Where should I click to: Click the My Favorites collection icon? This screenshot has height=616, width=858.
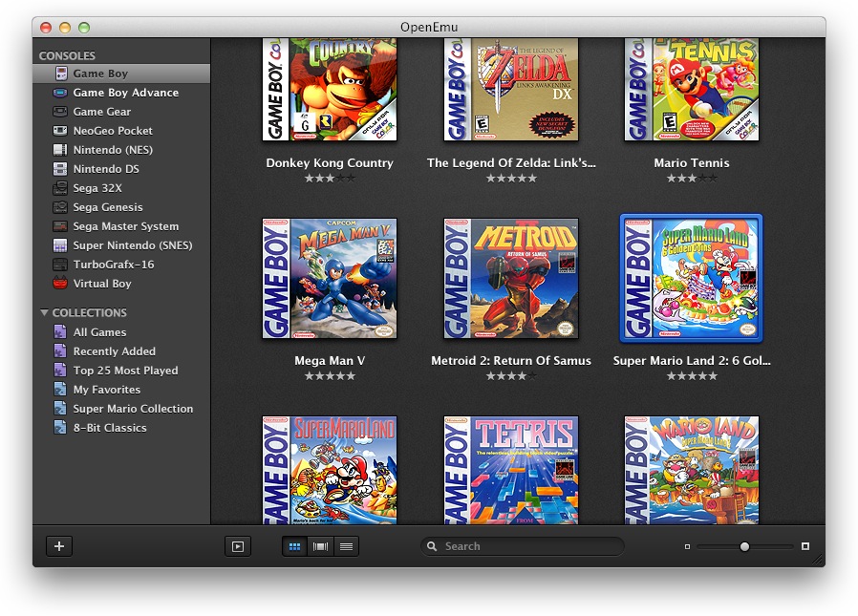coord(59,390)
